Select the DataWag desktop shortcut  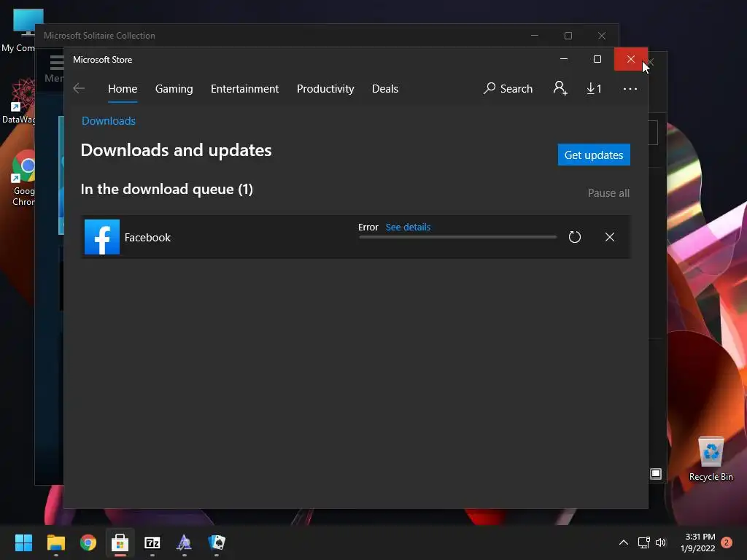tap(18, 101)
